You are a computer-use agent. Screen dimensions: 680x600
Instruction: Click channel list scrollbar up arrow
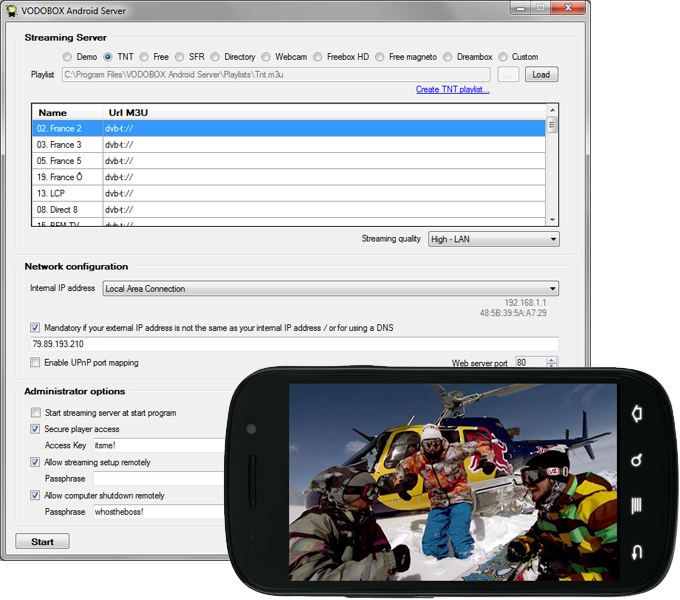[x=552, y=110]
